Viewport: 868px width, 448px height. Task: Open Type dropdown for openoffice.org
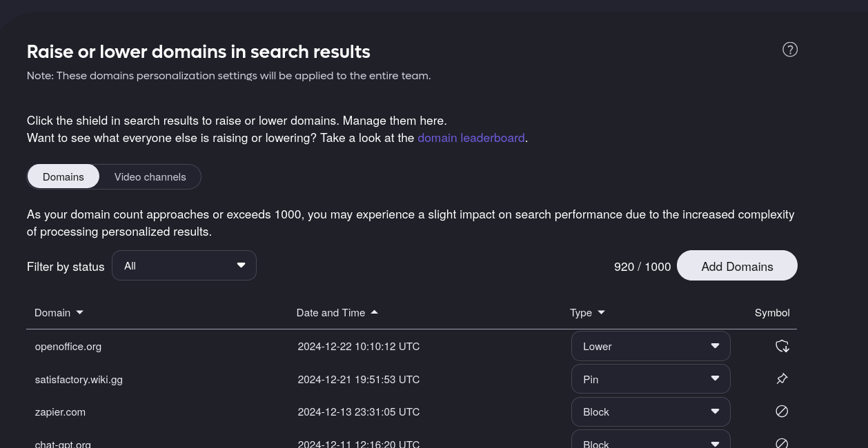(x=650, y=346)
